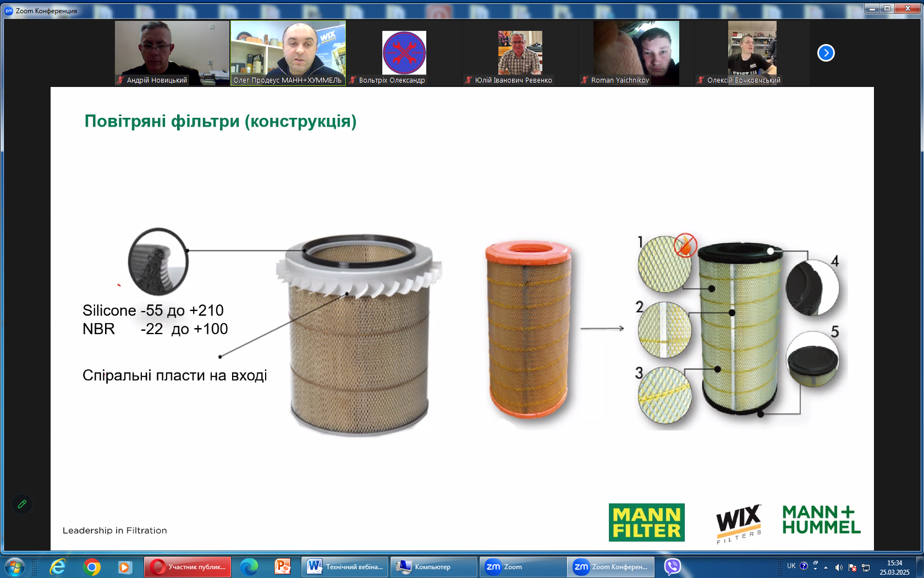Open Action Center flag icon
Viewport: 924px width, 578px height.
[x=853, y=568]
